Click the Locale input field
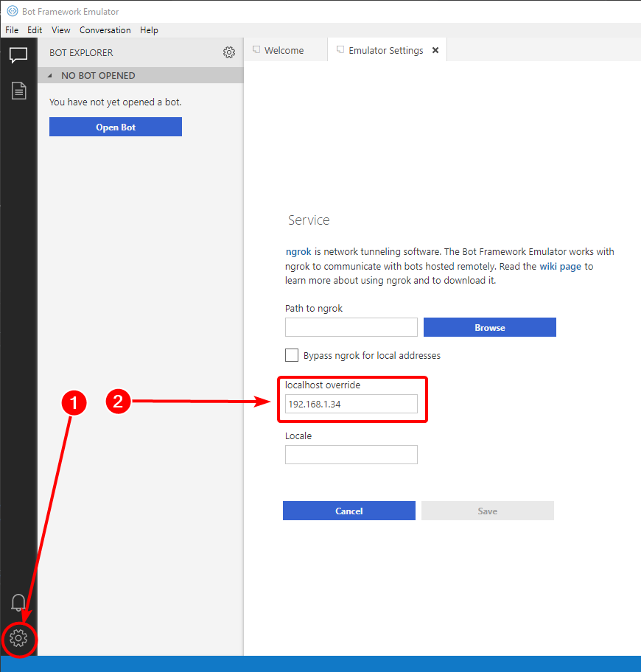The height and width of the screenshot is (672, 641). pyautogui.click(x=351, y=455)
